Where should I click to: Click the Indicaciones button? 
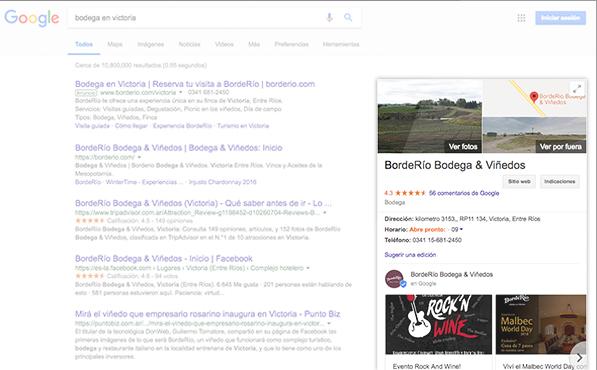click(559, 182)
